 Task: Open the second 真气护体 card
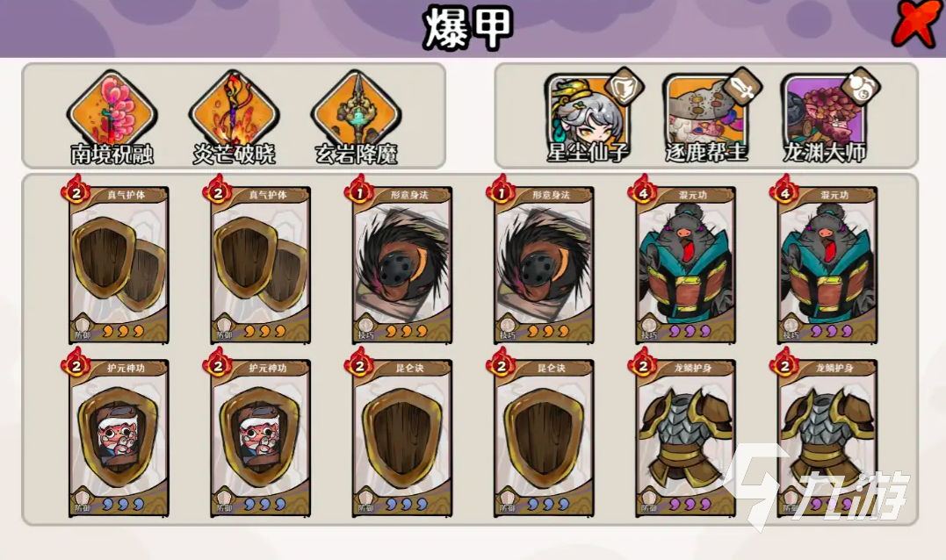[x=260, y=264]
